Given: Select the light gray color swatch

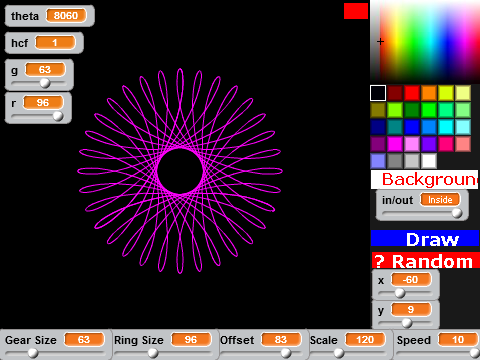Looking at the screenshot, I should click(412, 161).
